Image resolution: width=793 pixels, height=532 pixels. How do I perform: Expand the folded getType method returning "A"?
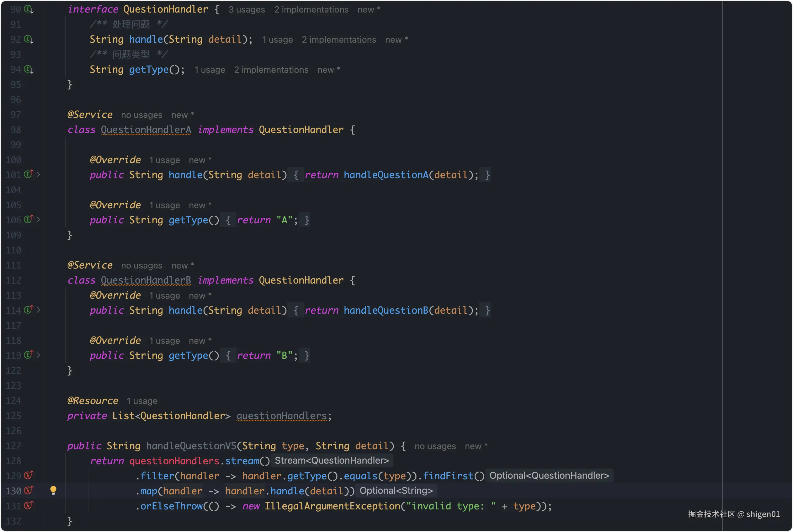38,220
